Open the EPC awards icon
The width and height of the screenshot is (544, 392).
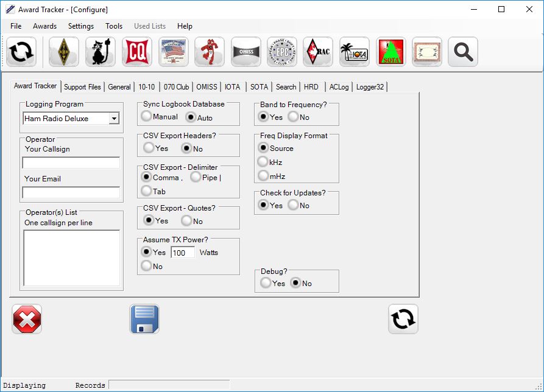(282, 52)
